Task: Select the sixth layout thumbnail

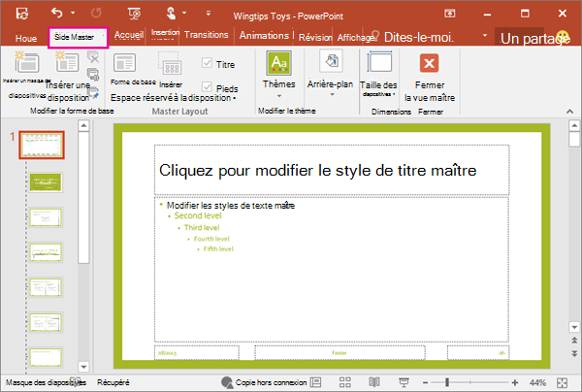Action: [46, 322]
